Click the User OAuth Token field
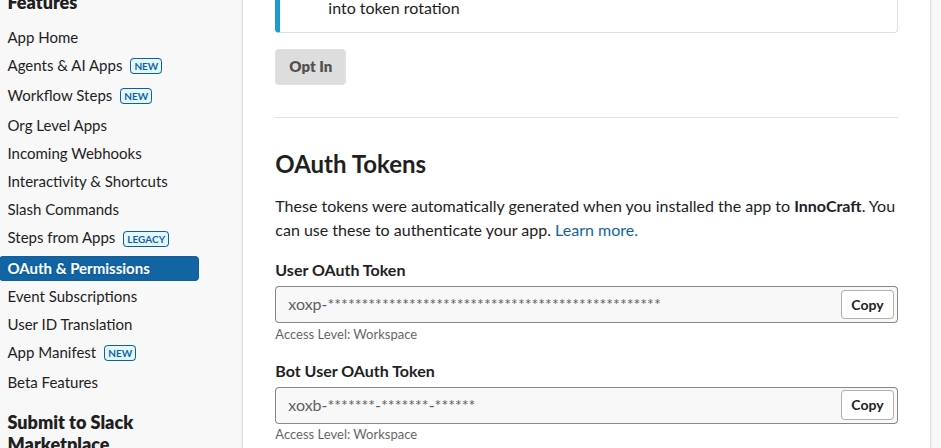941x448 pixels. pos(556,305)
